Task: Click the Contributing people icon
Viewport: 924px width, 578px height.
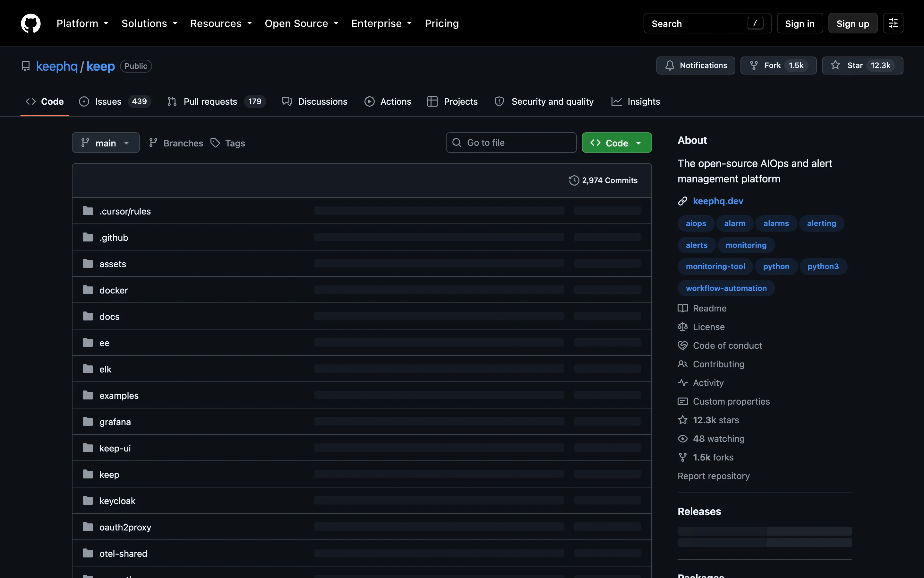Action: pos(683,364)
